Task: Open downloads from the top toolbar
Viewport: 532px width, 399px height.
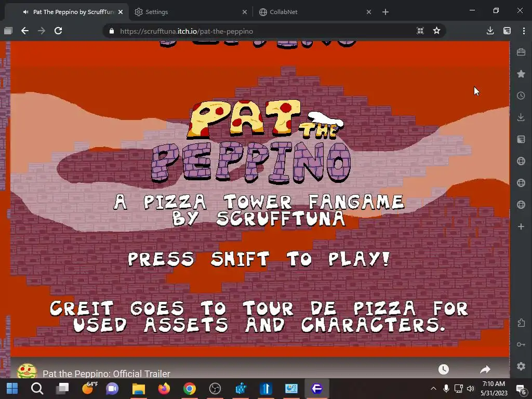Action: pos(490,31)
